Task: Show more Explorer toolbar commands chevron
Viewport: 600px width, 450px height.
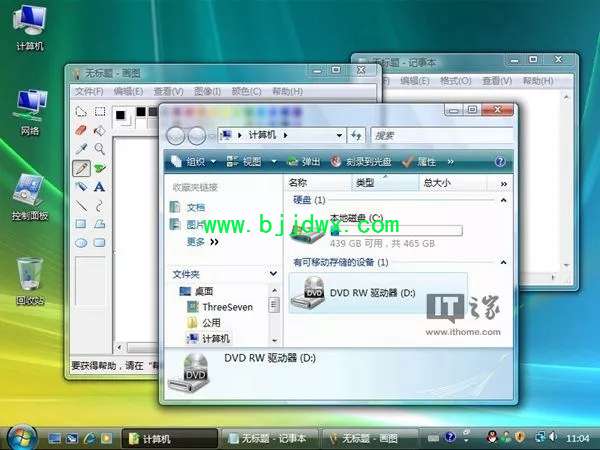Action: [450, 162]
